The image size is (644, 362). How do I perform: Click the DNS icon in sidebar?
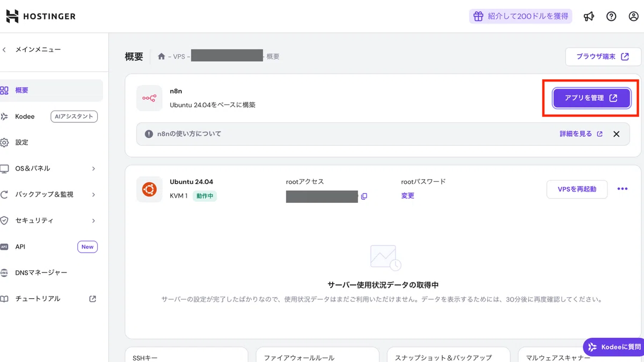point(4,272)
